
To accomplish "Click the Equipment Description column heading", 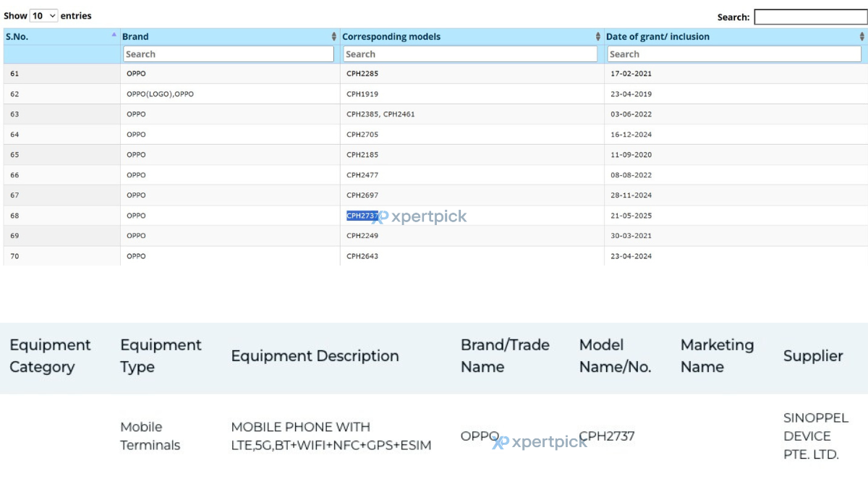I will point(315,356).
